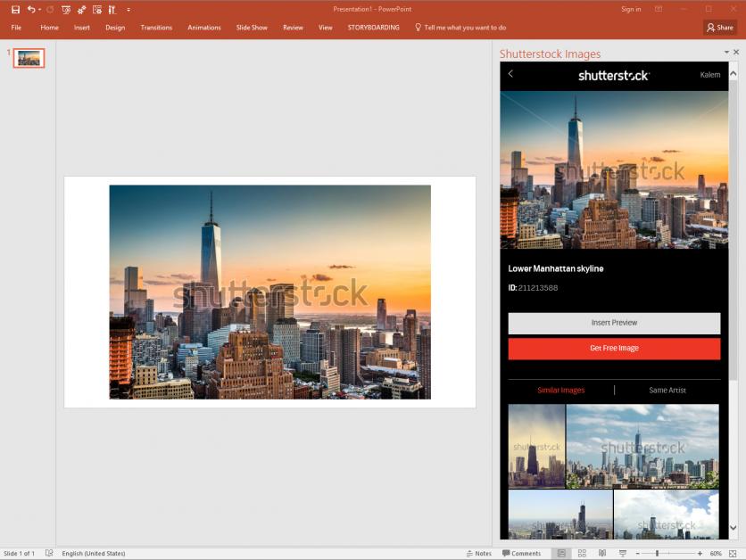Click the greyed-out Redo icon
Viewport: 746px width, 560px height.
50,10
